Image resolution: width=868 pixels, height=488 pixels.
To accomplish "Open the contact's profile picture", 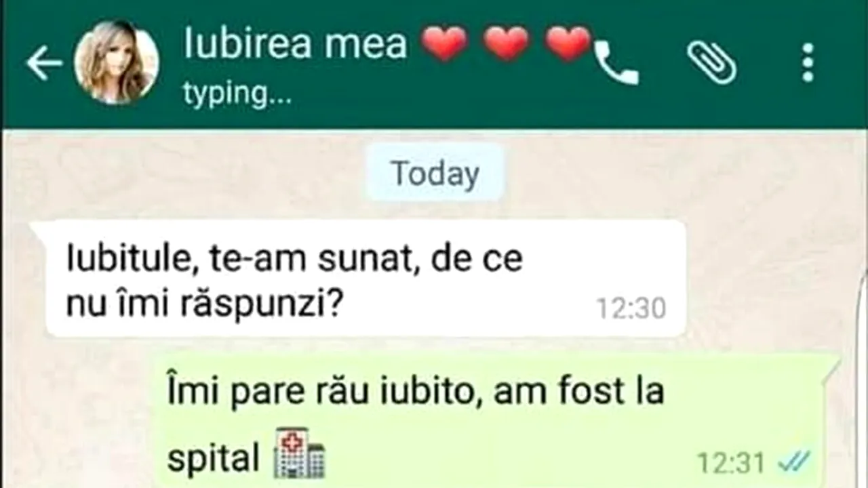I will click(117, 62).
